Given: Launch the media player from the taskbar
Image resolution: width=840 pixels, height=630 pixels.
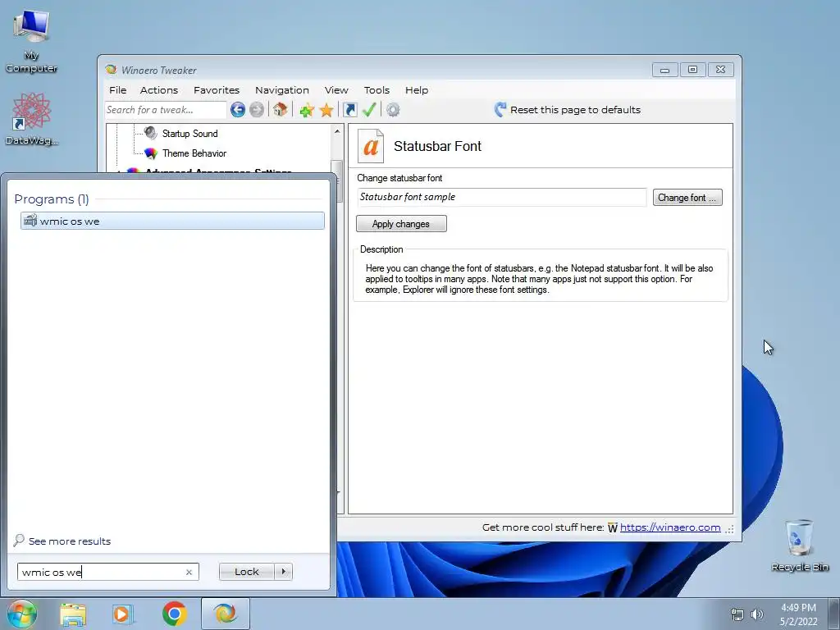Looking at the screenshot, I should (x=123, y=614).
